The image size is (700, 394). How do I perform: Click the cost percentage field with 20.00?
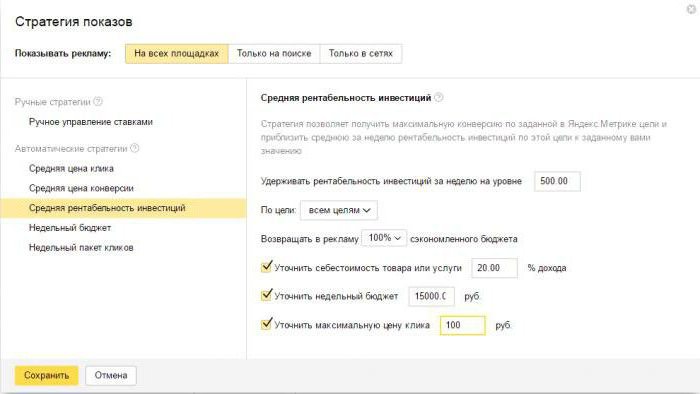[x=494, y=268]
